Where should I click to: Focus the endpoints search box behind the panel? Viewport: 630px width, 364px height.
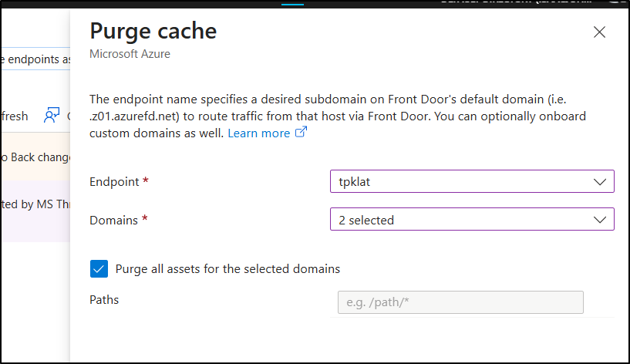[x=36, y=59]
